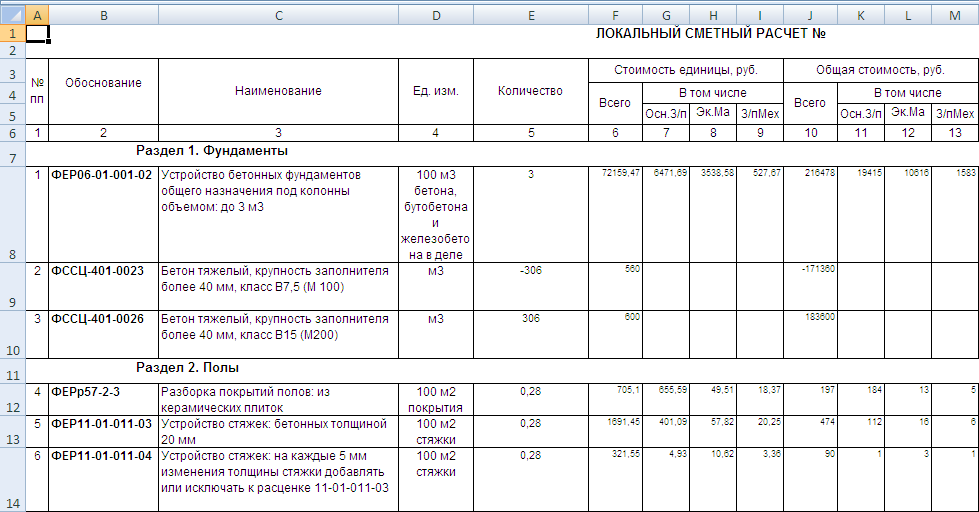Click the Select All corner button
This screenshot has height=512, width=979.
pyautogui.click(x=12, y=15)
